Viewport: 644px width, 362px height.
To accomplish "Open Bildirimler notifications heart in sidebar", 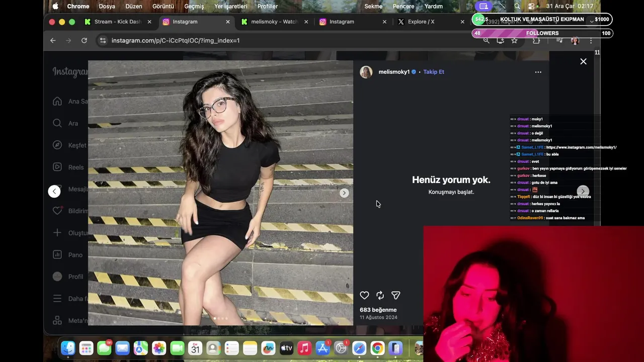I will (x=70, y=211).
